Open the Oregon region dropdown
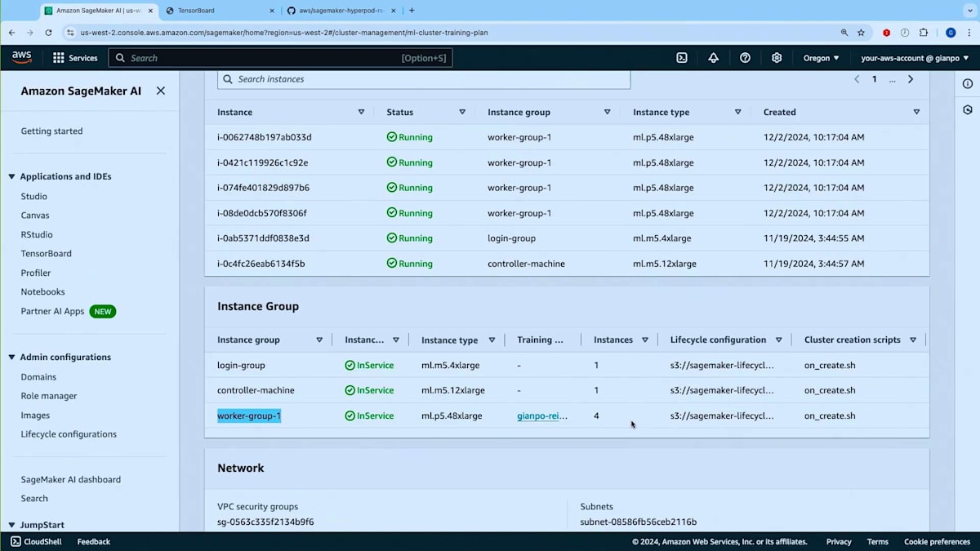This screenshot has width=980, height=551. coord(821,58)
